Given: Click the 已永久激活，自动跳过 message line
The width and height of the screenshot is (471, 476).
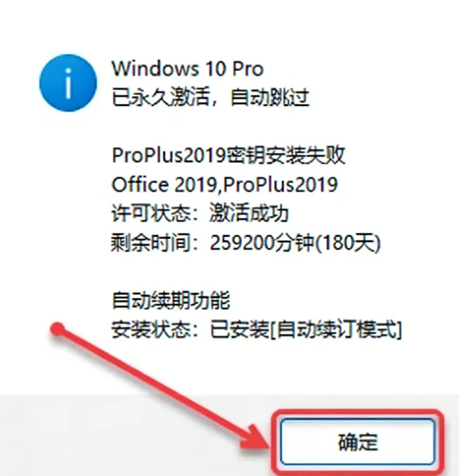Looking at the screenshot, I should [x=210, y=98].
